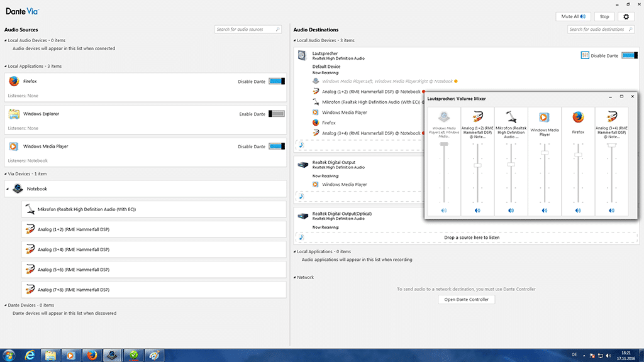The width and height of the screenshot is (644, 362).
Task: Open the Lautsprecher volume mixer icon
Action: click(x=585, y=55)
